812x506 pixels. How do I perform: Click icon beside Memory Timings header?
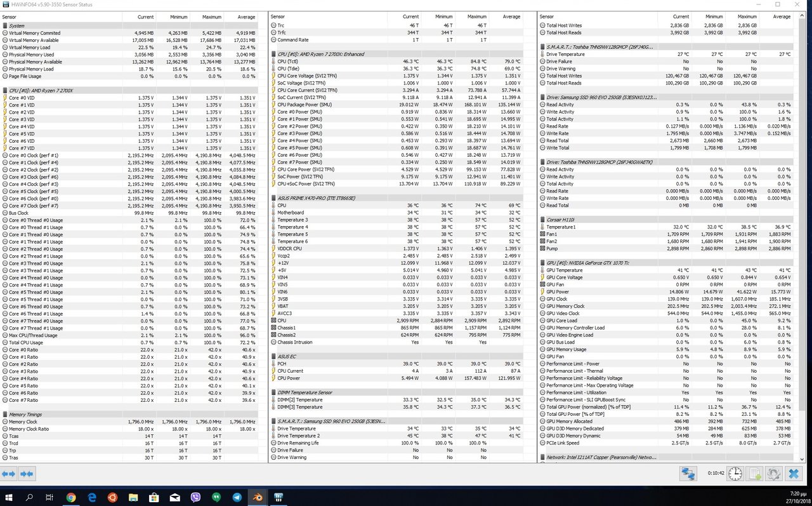(x=5, y=415)
